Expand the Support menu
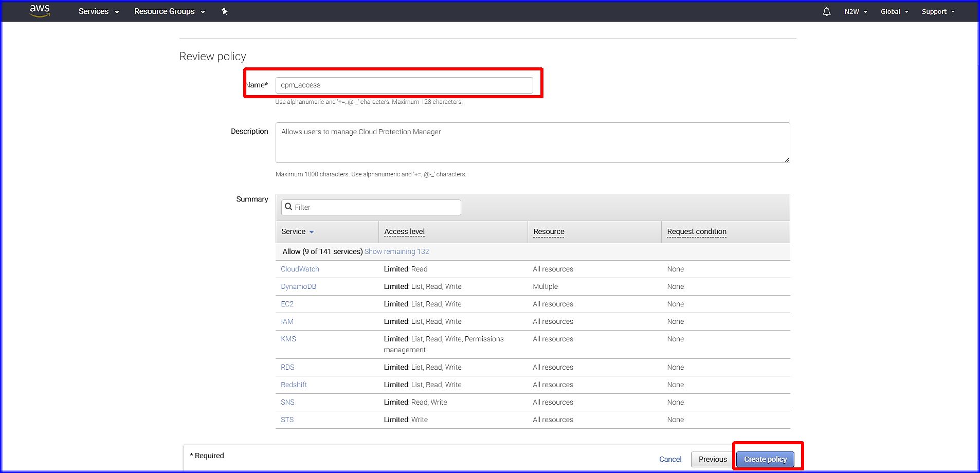 point(938,11)
